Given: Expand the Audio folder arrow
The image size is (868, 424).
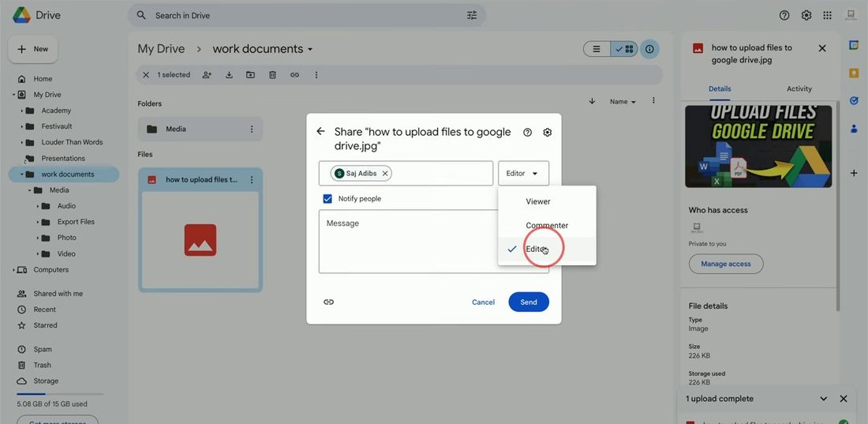Looking at the screenshot, I should (x=38, y=206).
